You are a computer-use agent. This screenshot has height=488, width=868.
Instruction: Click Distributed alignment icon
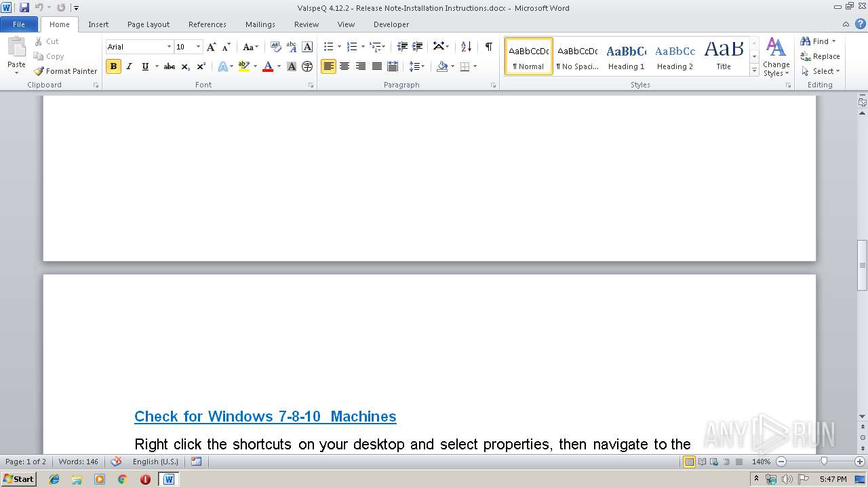click(x=393, y=66)
